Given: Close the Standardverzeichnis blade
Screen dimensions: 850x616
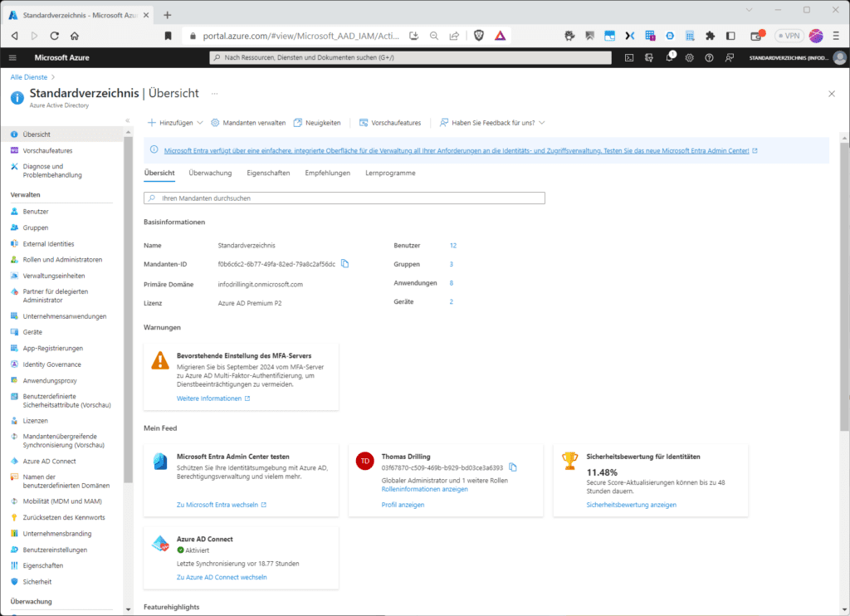Looking at the screenshot, I should [832, 94].
